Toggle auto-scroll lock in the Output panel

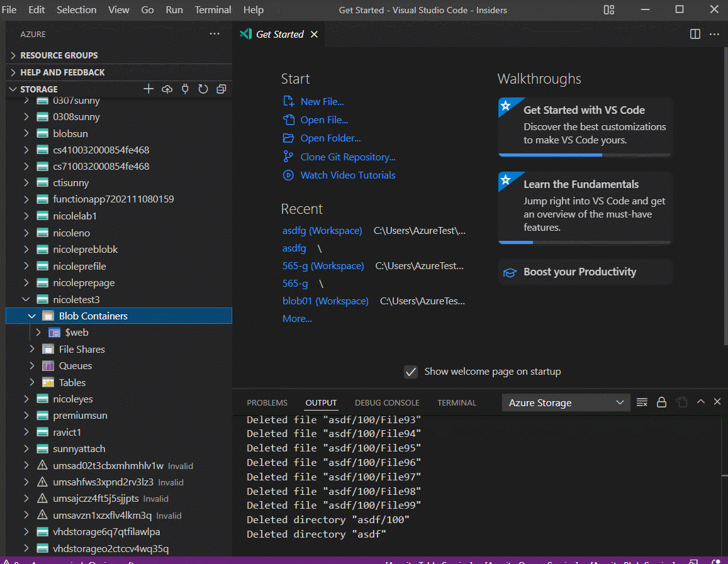(661, 402)
